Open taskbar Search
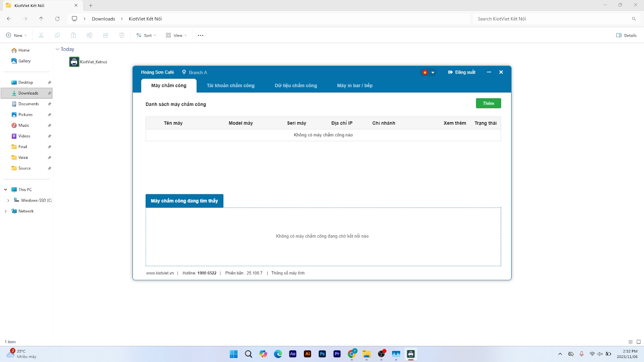 pos(248,354)
